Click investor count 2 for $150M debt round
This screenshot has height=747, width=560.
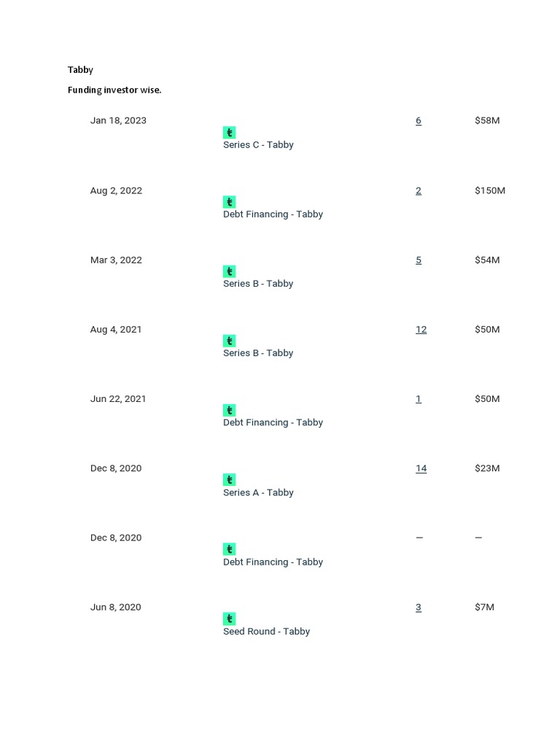[x=419, y=190]
